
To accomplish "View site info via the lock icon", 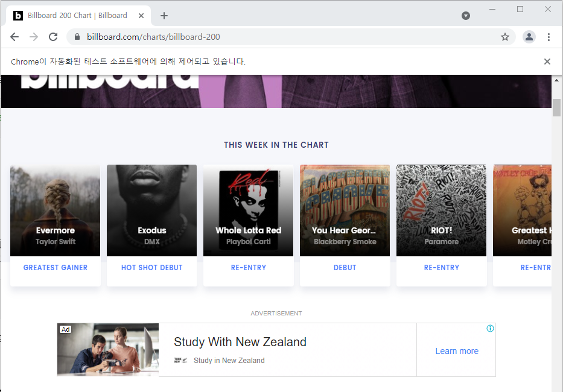I will click(77, 37).
